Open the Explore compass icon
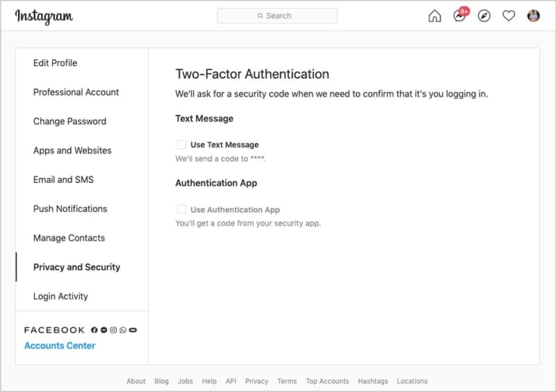 click(484, 16)
